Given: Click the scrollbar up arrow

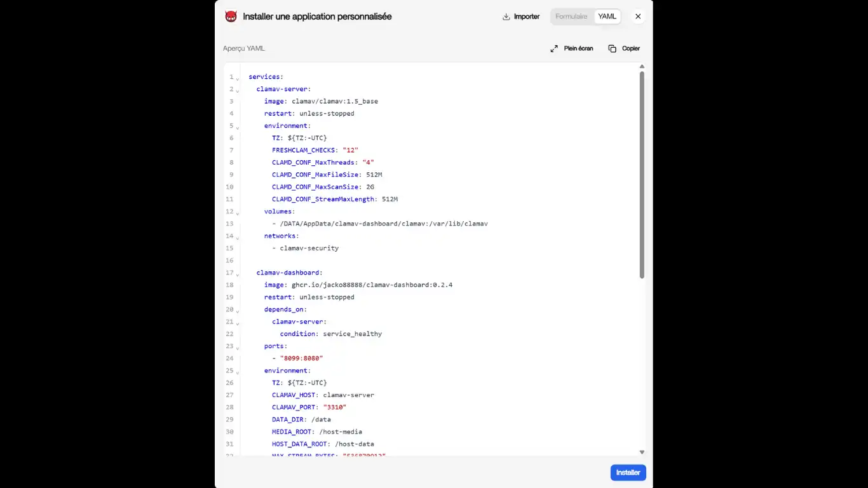Looking at the screenshot, I should [x=642, y=66].
